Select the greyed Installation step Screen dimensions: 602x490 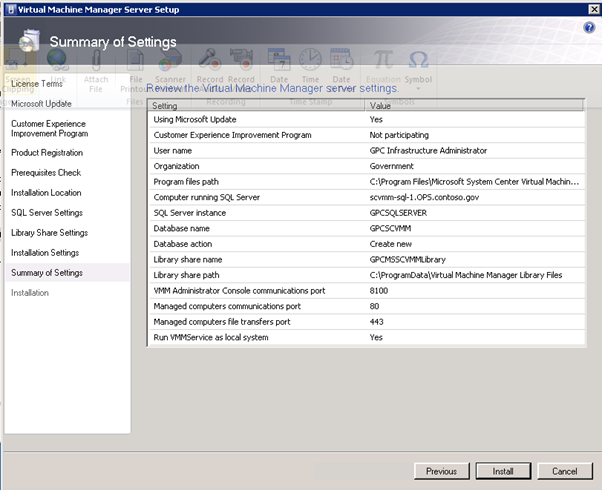click(30, 293)
